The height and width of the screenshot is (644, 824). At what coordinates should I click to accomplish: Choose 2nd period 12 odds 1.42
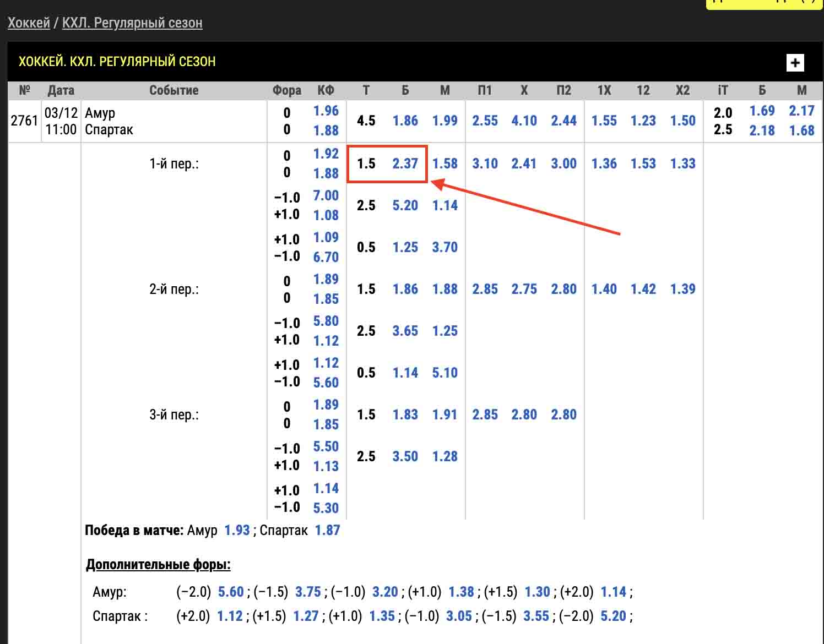(x=643, y=289)
